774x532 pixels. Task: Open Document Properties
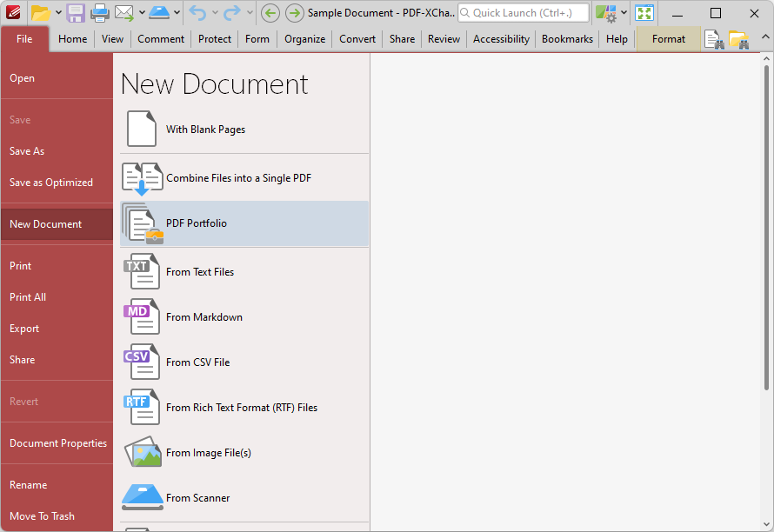(x=57, y=443)
